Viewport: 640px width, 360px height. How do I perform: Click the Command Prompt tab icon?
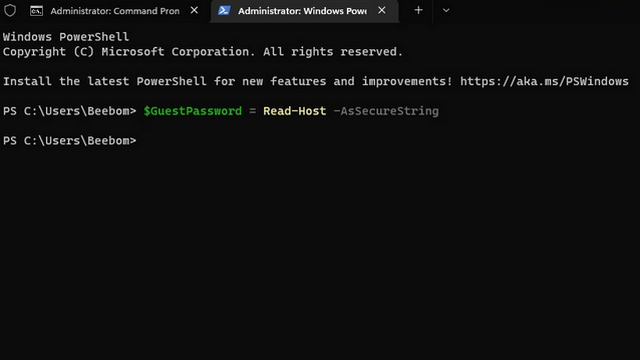point(36,11)
